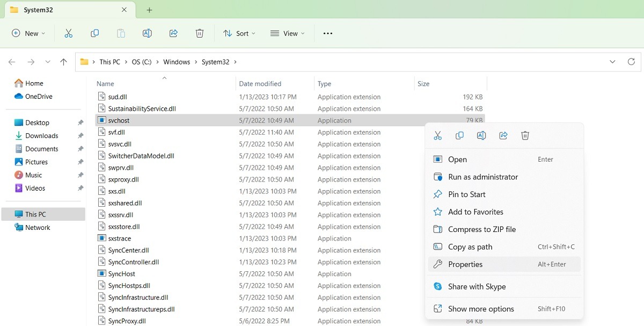
Task: Choose Run as administrator from the menu
Action: tap(482, 177)
